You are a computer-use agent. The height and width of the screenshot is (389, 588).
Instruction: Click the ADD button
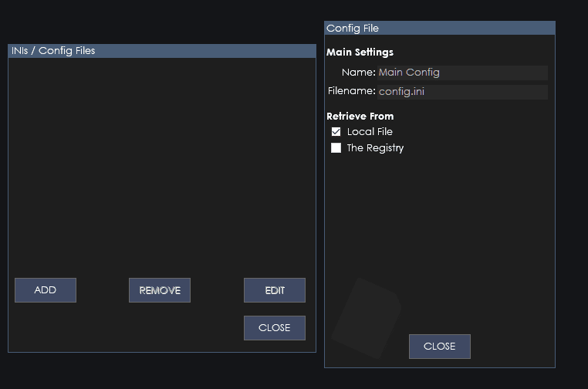pos(46,290)
